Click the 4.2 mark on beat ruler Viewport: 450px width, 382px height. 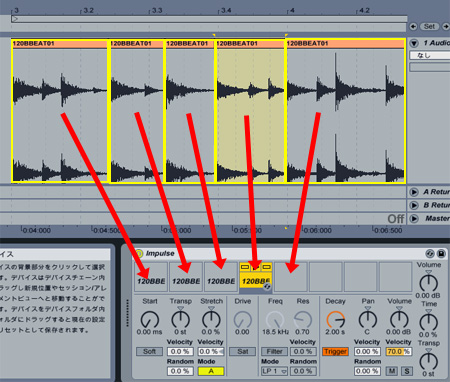364,10
